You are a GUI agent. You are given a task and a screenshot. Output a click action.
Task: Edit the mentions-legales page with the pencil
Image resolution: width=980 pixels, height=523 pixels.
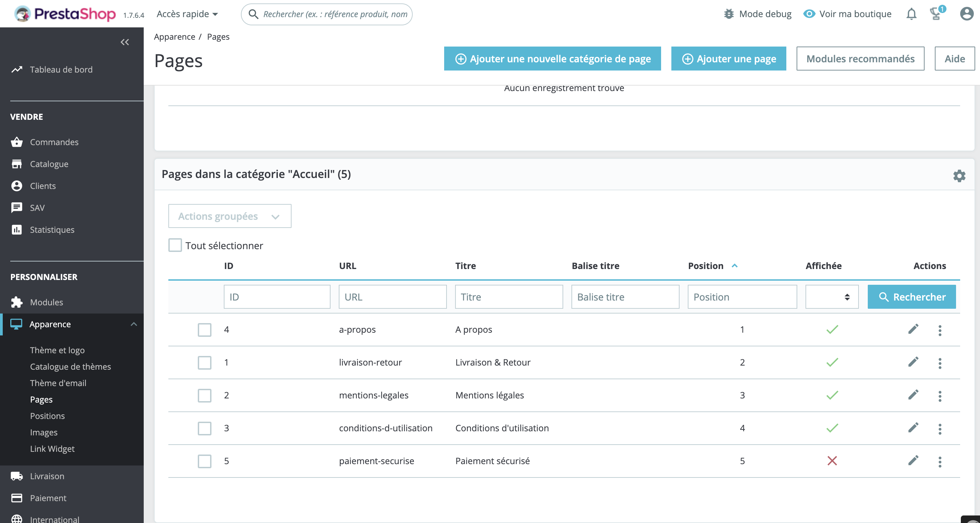913,395
